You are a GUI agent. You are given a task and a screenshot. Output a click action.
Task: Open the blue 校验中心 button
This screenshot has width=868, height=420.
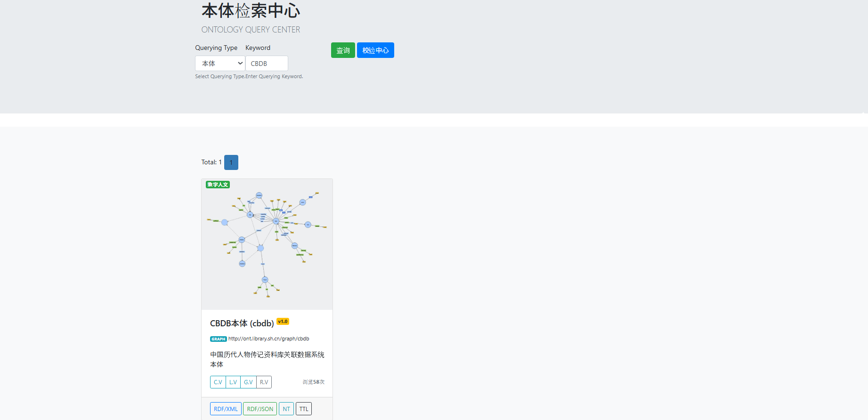pos(375,50)
